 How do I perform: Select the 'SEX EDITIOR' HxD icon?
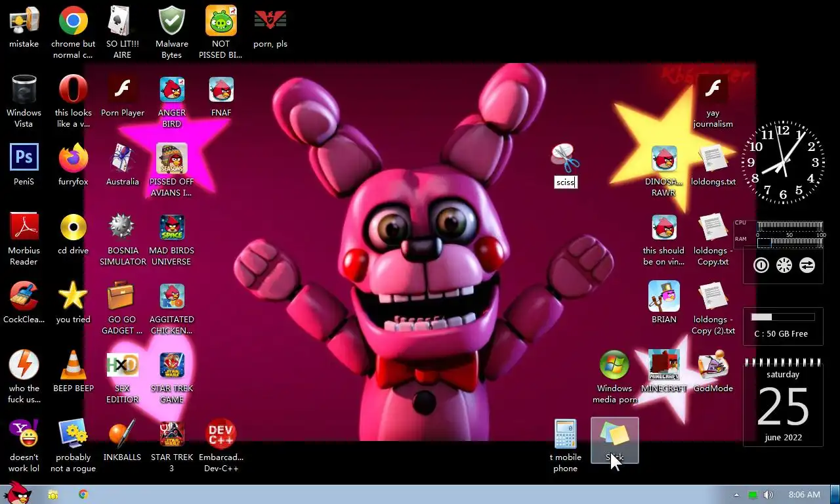(123, 365)
